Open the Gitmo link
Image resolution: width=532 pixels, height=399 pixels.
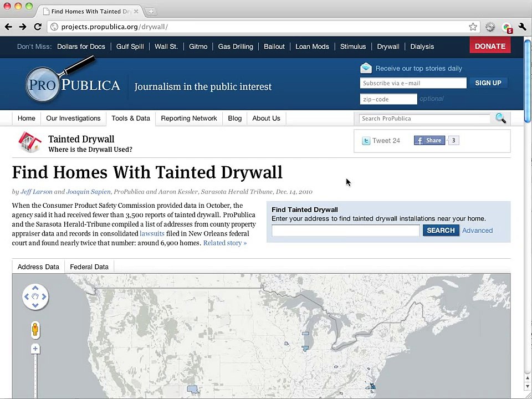198,47
